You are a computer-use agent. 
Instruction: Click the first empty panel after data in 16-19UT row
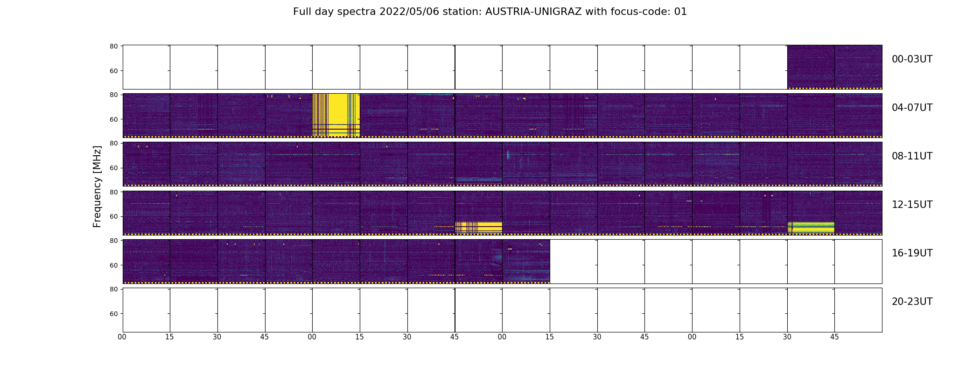coord(574,262)
